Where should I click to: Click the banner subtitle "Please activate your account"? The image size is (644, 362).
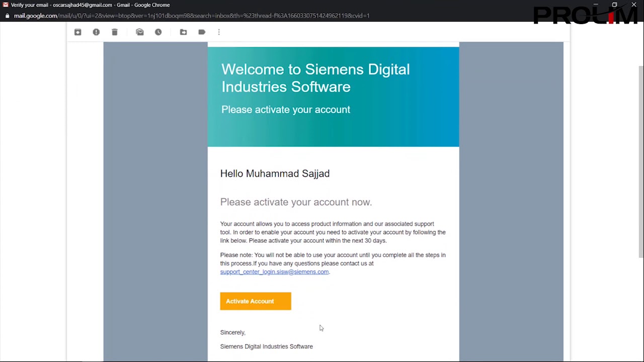[286, 110]
